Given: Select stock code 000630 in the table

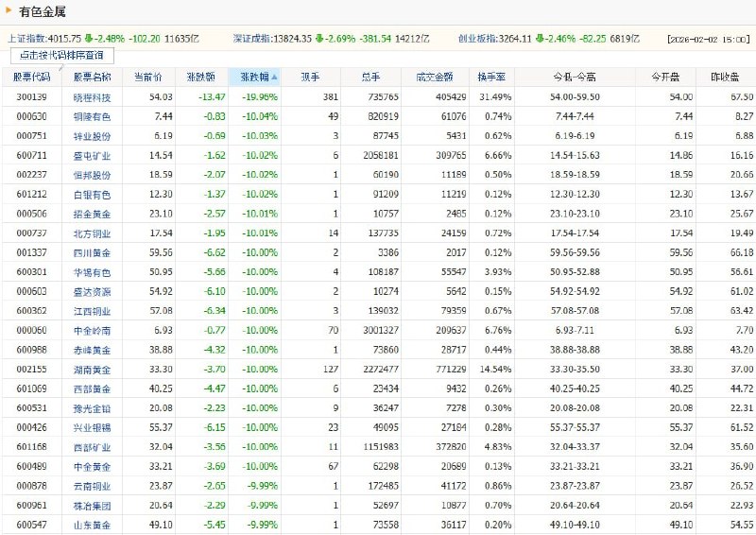Looking at the screenshot, I should tap(31, 116).
